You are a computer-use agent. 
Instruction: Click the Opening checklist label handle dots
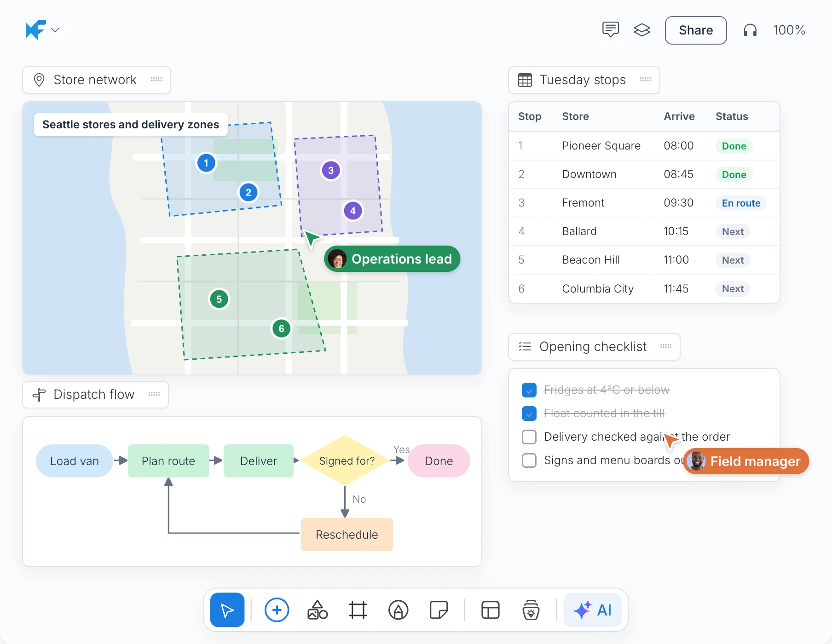tap(666, 346)
